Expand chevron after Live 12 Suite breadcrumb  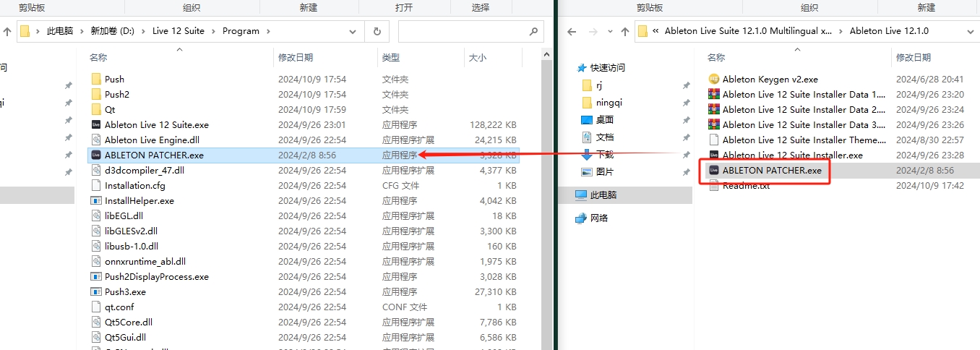[x=212, y=31]
